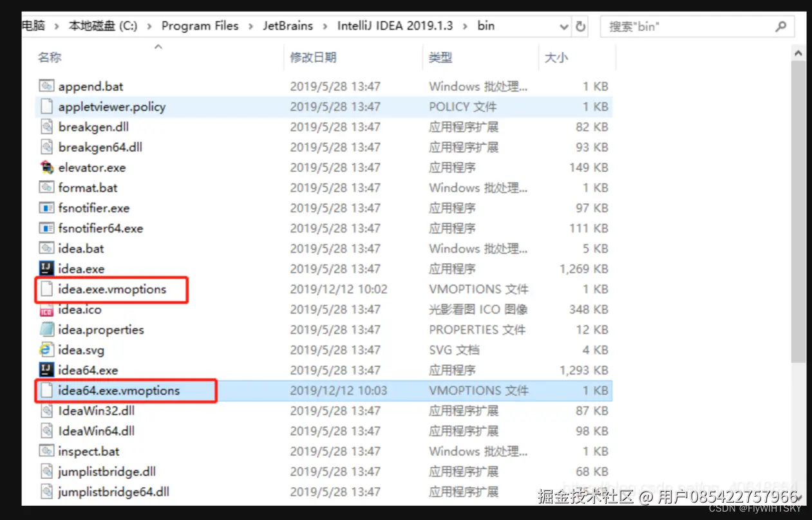Viewport: 812px width, 520px height.
Task: Expand the chevron after IntelliJ IDEA 2019.1.3
Action: (465, 26)
